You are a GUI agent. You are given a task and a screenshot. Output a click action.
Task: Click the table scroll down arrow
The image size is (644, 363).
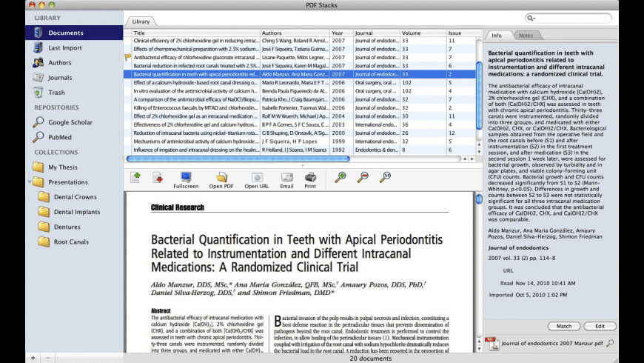pos(479,152)
